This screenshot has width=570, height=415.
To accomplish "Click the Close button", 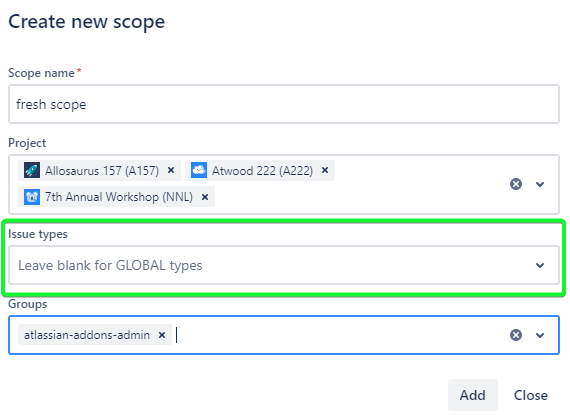I will point(530,395).
